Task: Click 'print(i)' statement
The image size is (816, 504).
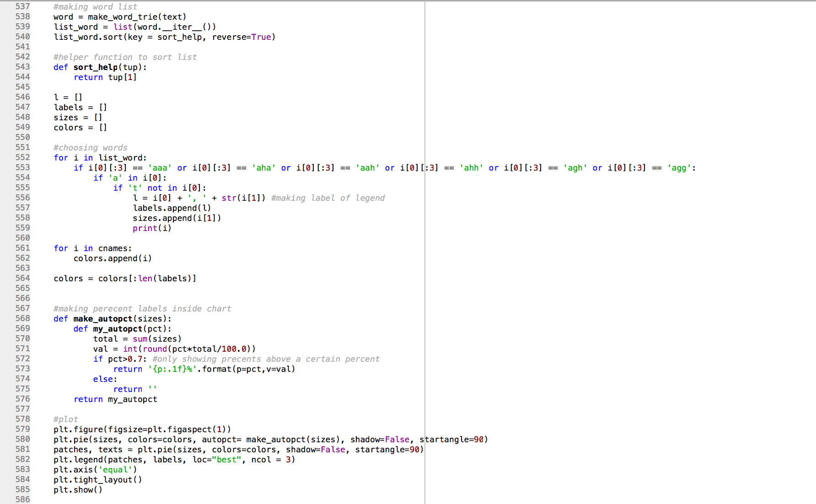Action: 152,228
